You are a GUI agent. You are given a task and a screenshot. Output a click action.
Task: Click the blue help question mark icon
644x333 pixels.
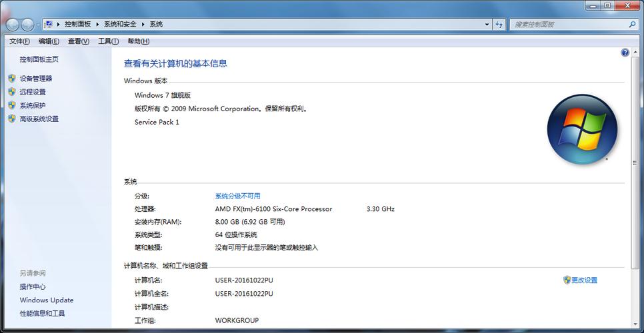pyautogui.click(x=625, y=53)
